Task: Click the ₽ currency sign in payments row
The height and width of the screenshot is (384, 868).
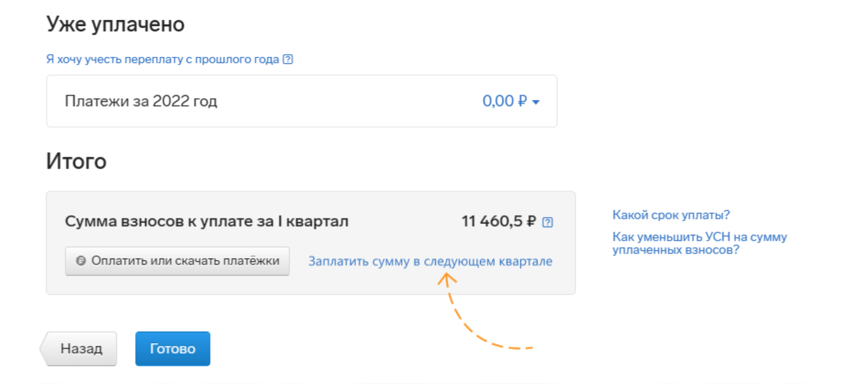Action: tap(522, 101)
